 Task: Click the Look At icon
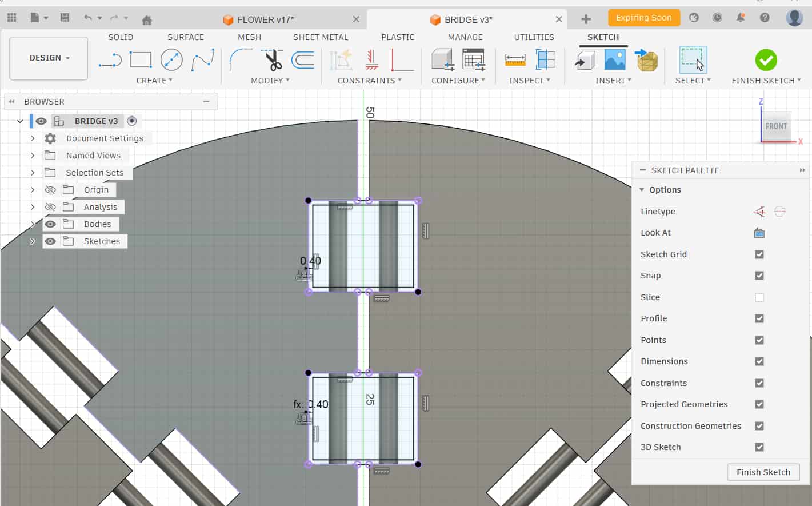point(759,233)
